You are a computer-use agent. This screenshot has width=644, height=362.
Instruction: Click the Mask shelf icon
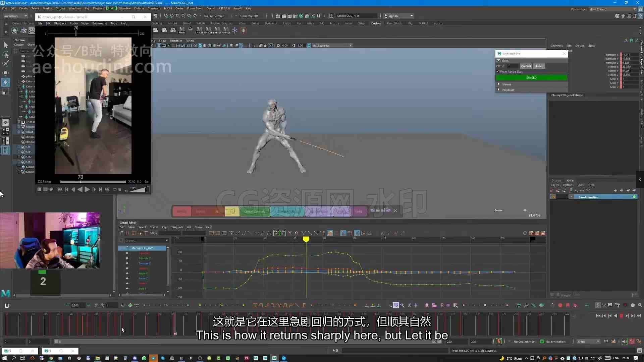[181, 30]
